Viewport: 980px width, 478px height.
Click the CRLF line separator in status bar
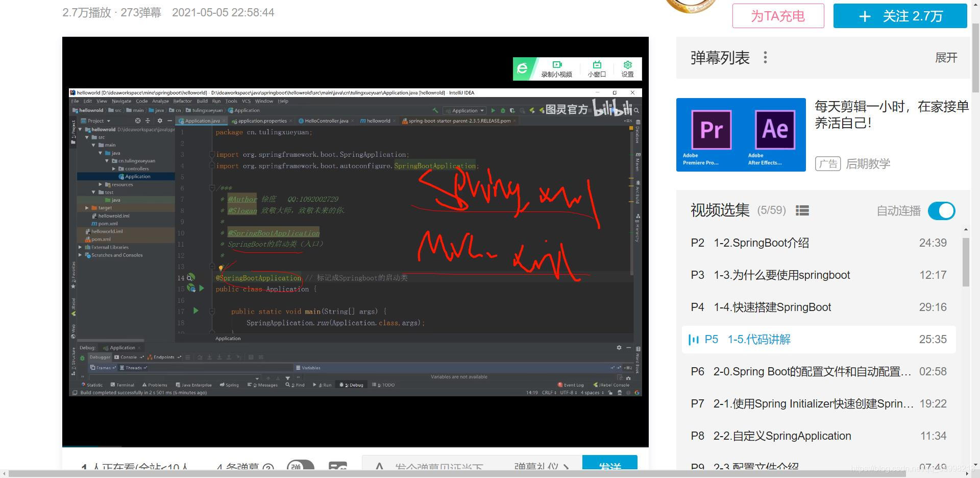point(549,393)
